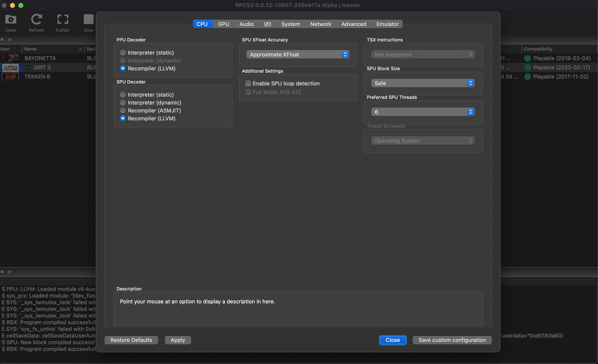Click the Close button in settings

392,340
